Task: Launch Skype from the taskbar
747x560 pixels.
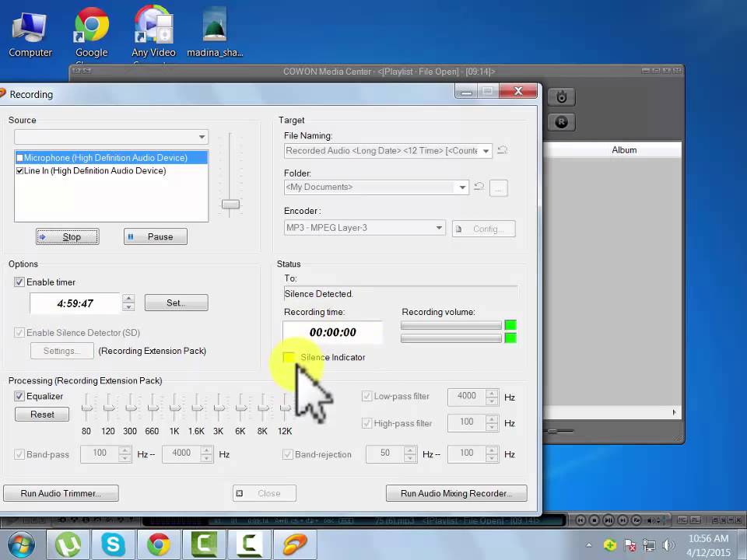Action: [x=113, y=544]
